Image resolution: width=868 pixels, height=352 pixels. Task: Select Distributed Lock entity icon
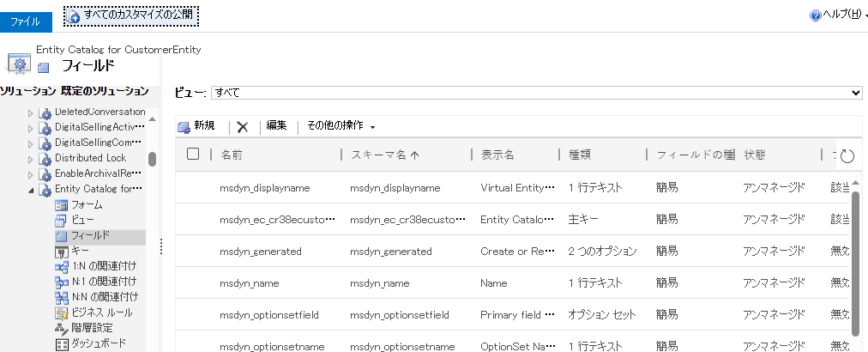point(45,159)
